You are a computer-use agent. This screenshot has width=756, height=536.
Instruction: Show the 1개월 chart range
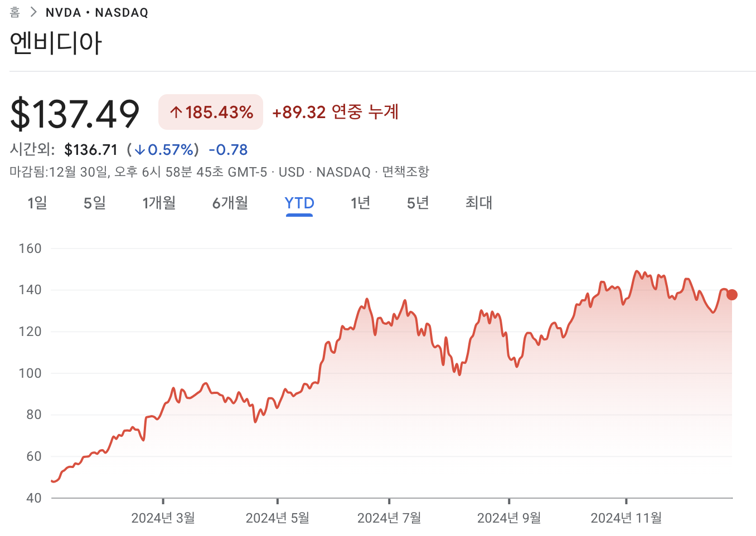(159, 203)
